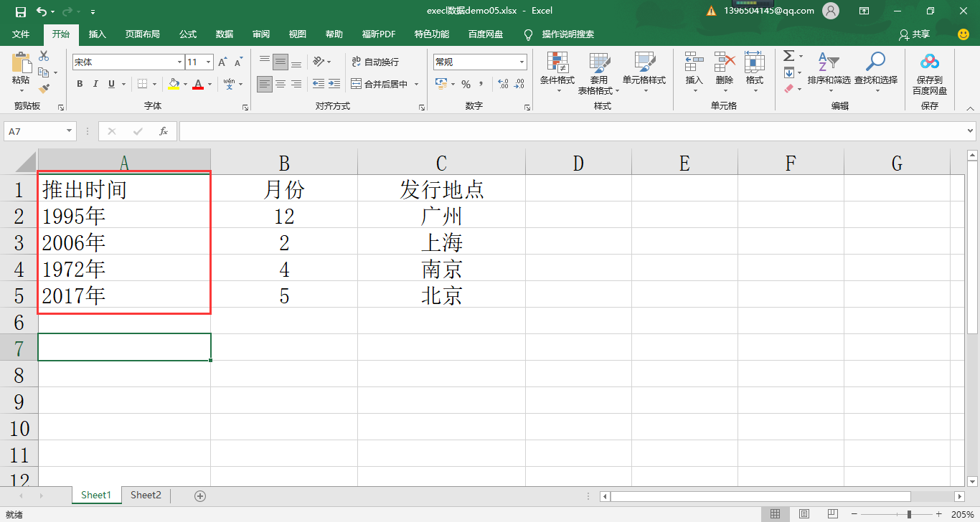Open the font size dropdown 11
Viewport: 980px width, 522px height.
point(209,62)
